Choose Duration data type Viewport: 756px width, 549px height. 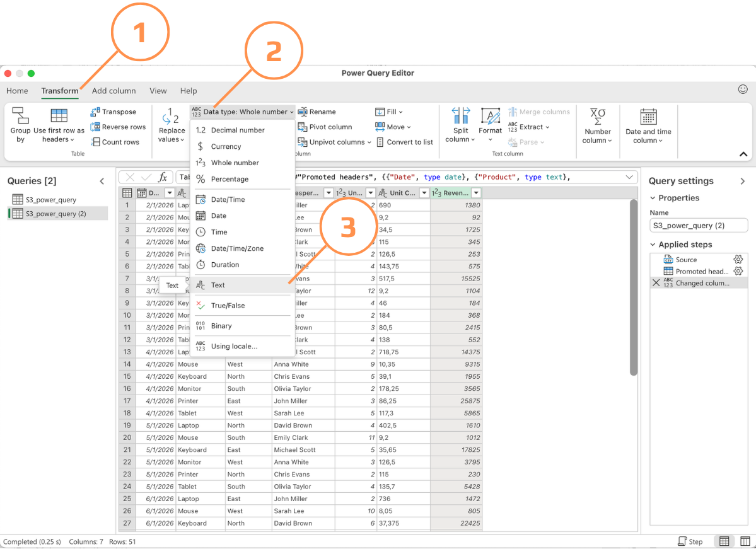click(243, 265)
